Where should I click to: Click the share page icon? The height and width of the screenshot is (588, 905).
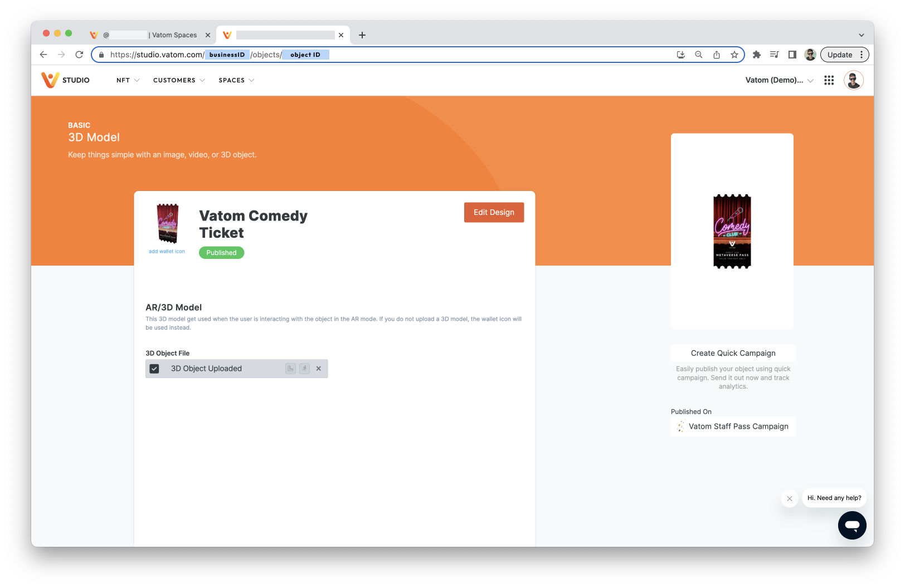pos(717,55)
